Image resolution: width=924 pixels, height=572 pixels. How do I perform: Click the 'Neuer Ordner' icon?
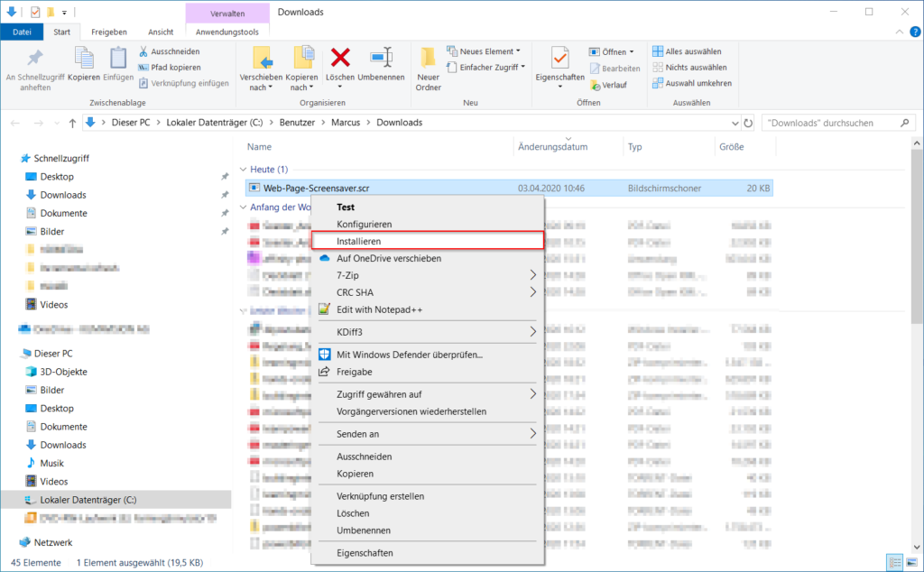coord(429,58)
